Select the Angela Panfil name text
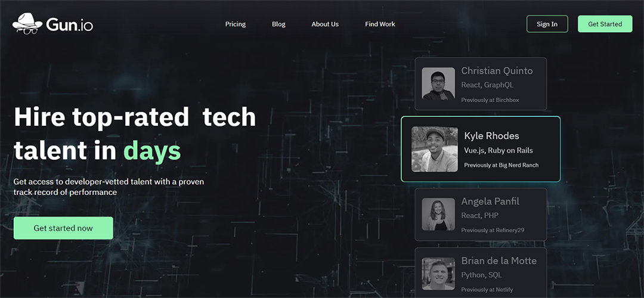644x298 pixels. (490, 201)
